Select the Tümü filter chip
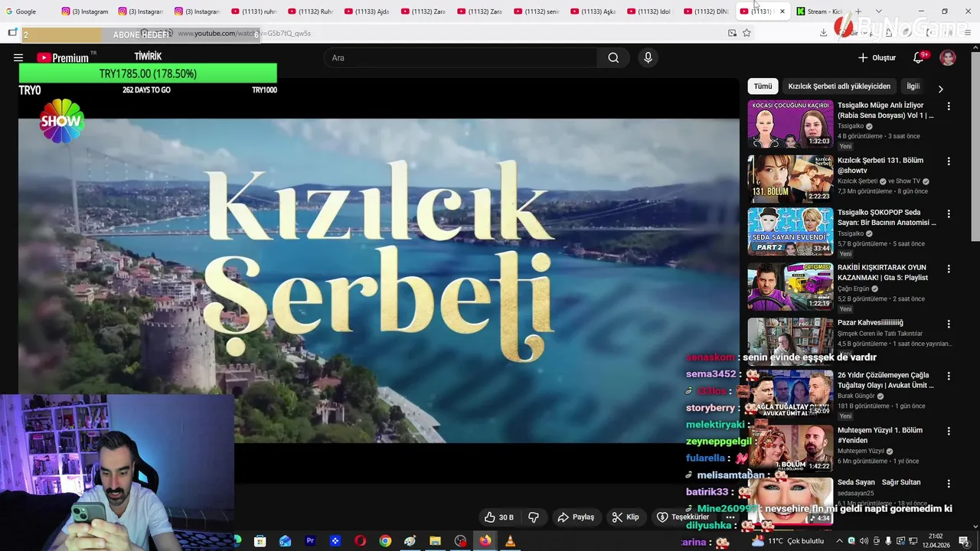Screen dimensions: 980x551 tap(763, 86)
